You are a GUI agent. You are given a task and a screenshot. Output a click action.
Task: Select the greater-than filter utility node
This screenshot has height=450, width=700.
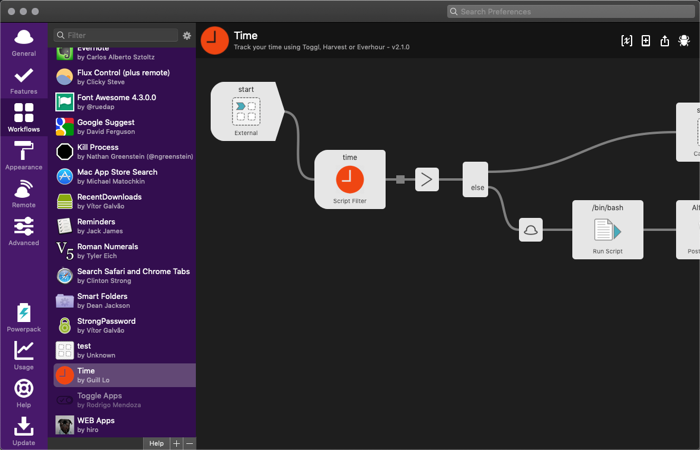pyautogui.click(x=427, y=179)
